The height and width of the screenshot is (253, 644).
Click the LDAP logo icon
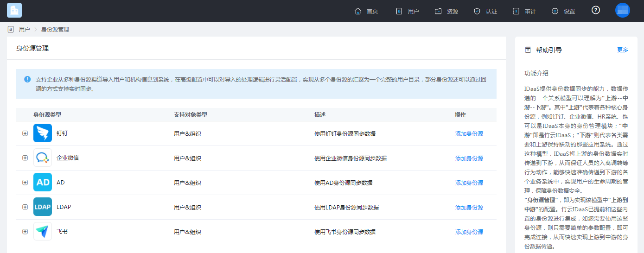pos(43,207)
